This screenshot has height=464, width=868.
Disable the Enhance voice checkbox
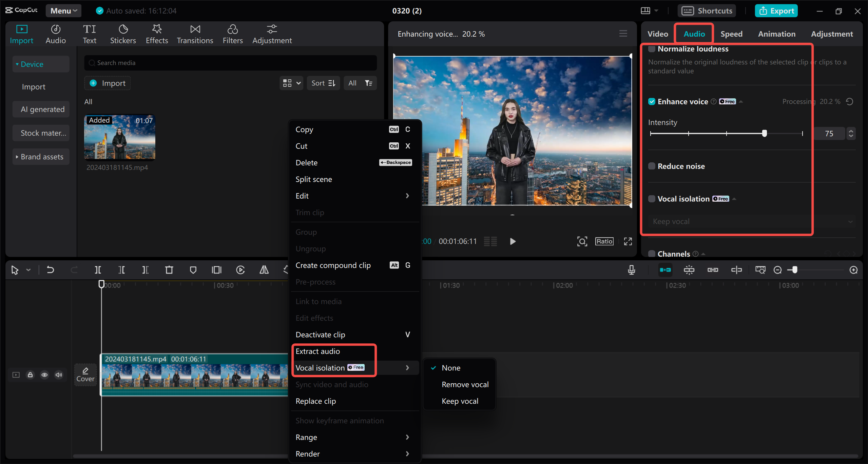point(651,101)
